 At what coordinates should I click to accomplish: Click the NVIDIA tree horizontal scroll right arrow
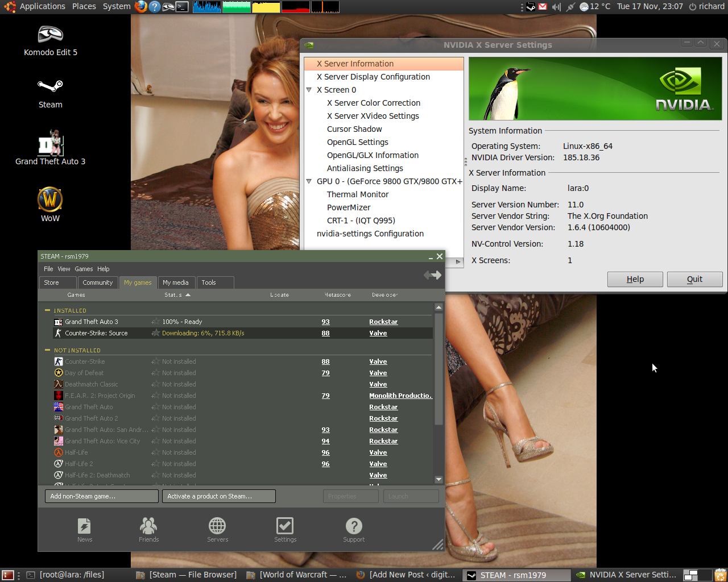click(x=459, y=261)
